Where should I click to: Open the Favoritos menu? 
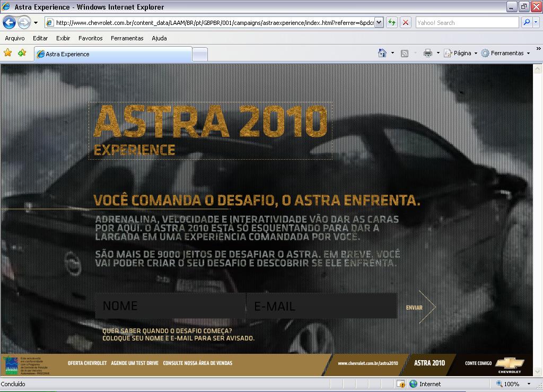(x=90, y=38)
